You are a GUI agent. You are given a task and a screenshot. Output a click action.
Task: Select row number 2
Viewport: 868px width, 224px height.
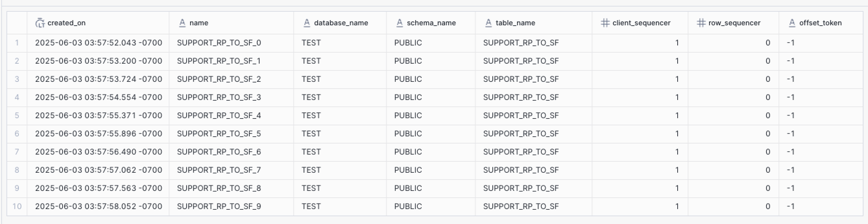(17, 61)
